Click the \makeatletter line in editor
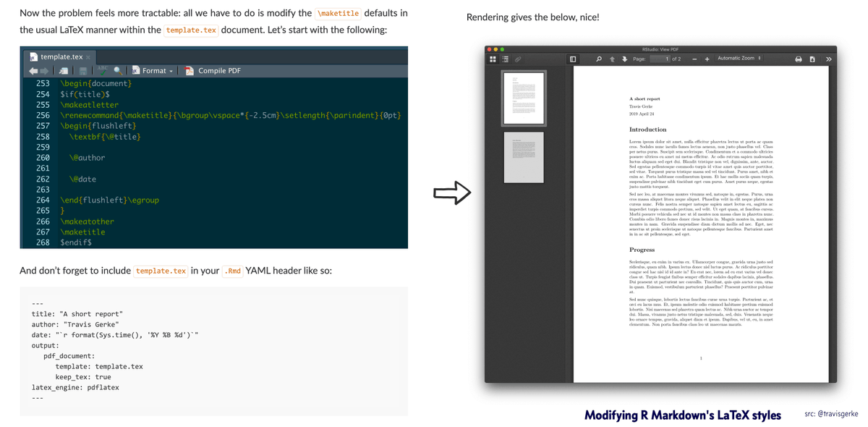This screenshot has width=868, height=427. pyautogui.click(x=90, y=105)
